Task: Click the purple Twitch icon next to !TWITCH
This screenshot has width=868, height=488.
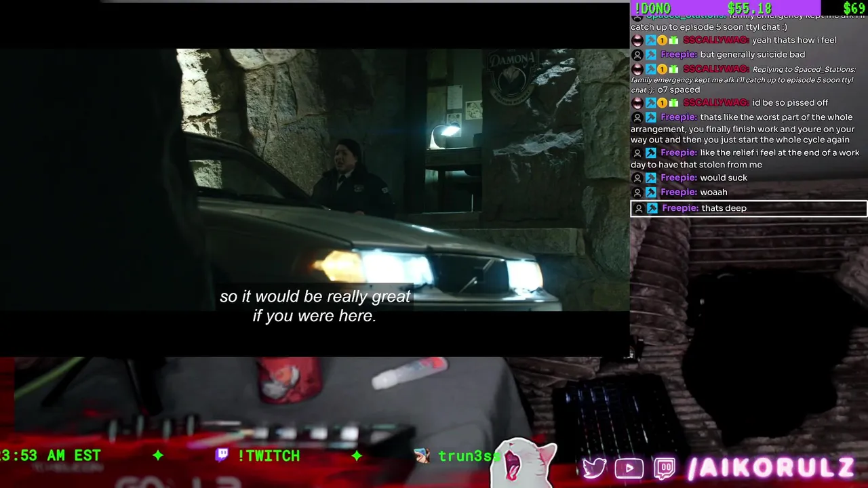Action: tap(222, 455)
